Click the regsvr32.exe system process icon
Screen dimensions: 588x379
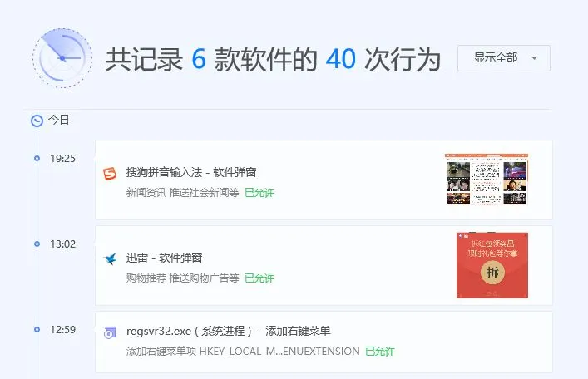110,332
